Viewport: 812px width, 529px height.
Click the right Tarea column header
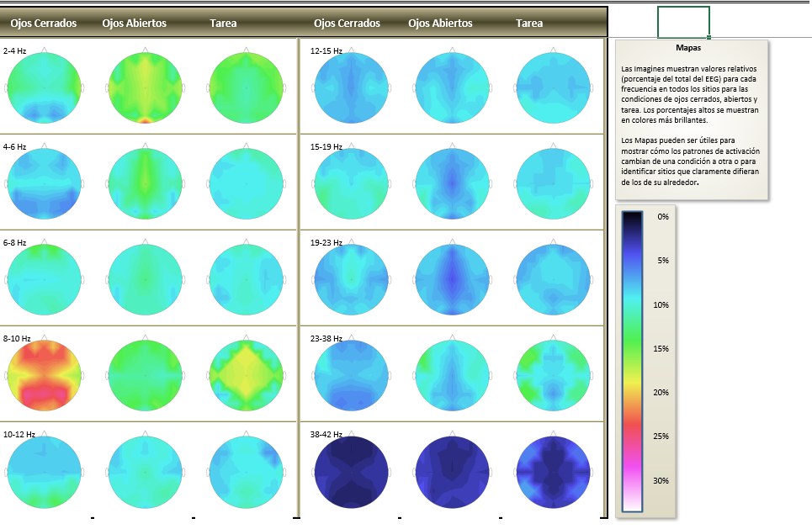529,23
